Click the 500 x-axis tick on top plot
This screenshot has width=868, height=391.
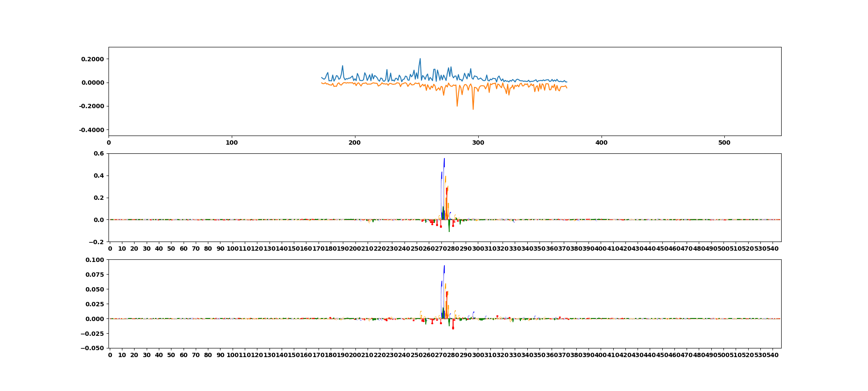(x=724, y=142)
